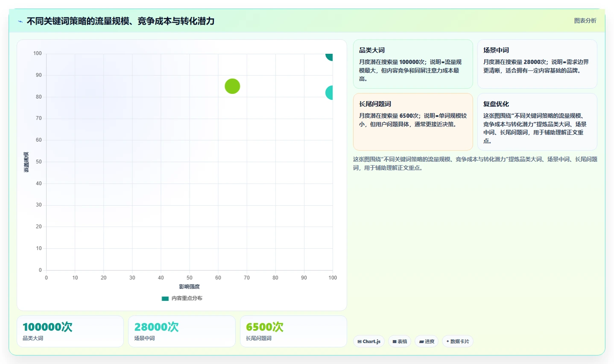Click the 内容重点分布 legend label
614x364 pixels.
(187, 298)
